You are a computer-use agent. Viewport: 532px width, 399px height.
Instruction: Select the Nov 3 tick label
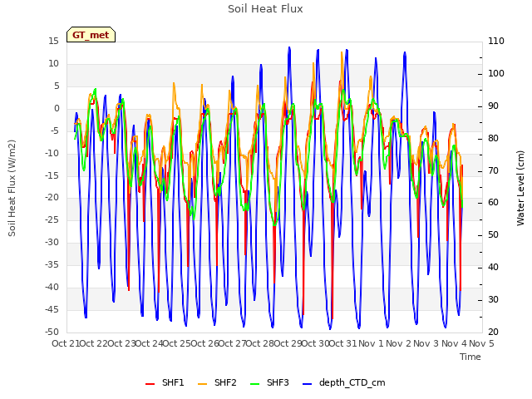[426, 343]
